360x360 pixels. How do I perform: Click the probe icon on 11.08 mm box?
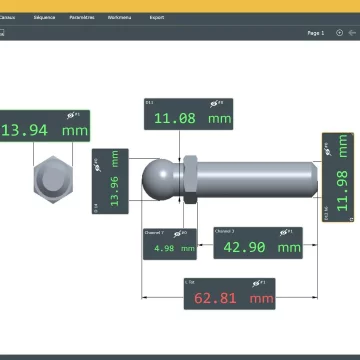click(x=214, y=104)
